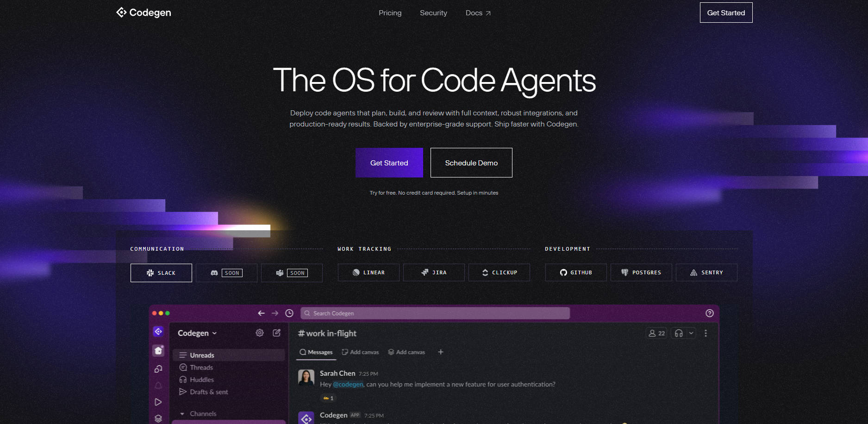Switch to the Linear integration tab
Viewport: 868px width, 424px height.
point(368,272)
